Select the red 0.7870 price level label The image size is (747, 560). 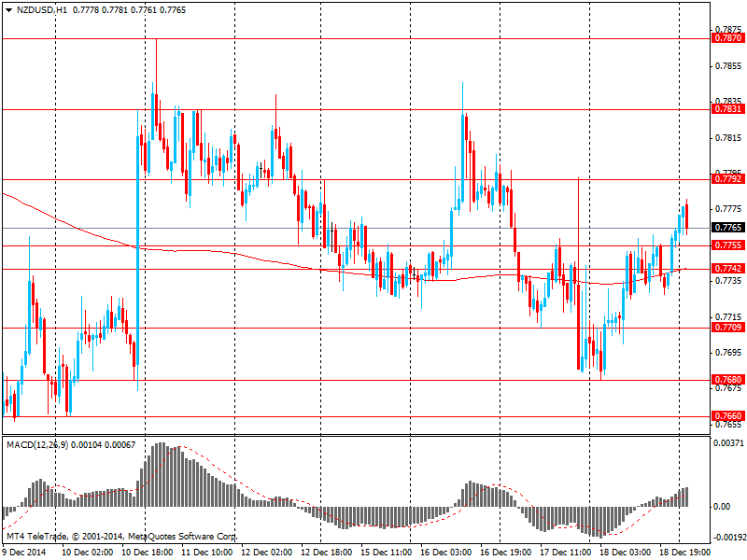(x=727, y=38)
